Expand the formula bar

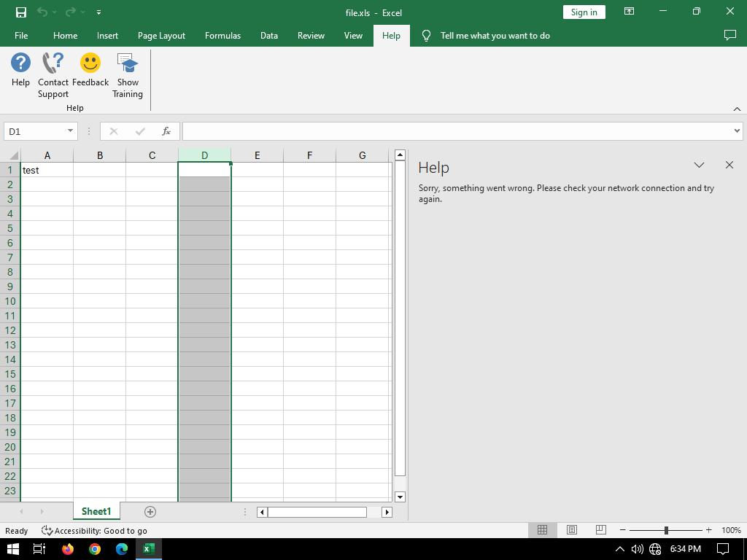pyautogui.click(x=737, y=131)
